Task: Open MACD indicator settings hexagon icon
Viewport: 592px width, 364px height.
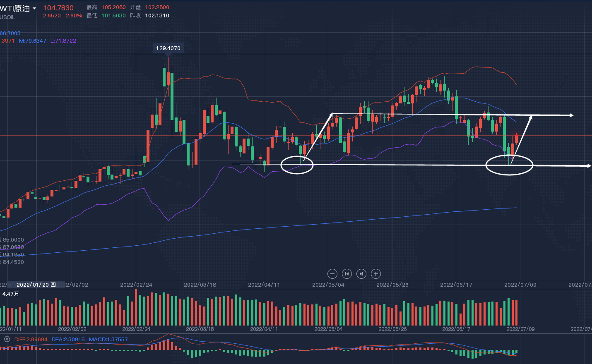Action: click(7, 339)
